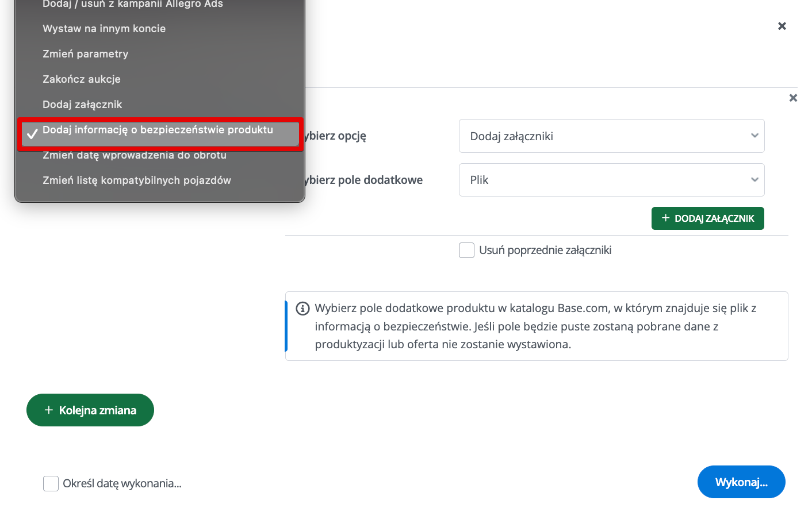This screenshot has height=508, width=812.
Task: Click the checkmark beside the selected safety information option
Action: (32, 133)
